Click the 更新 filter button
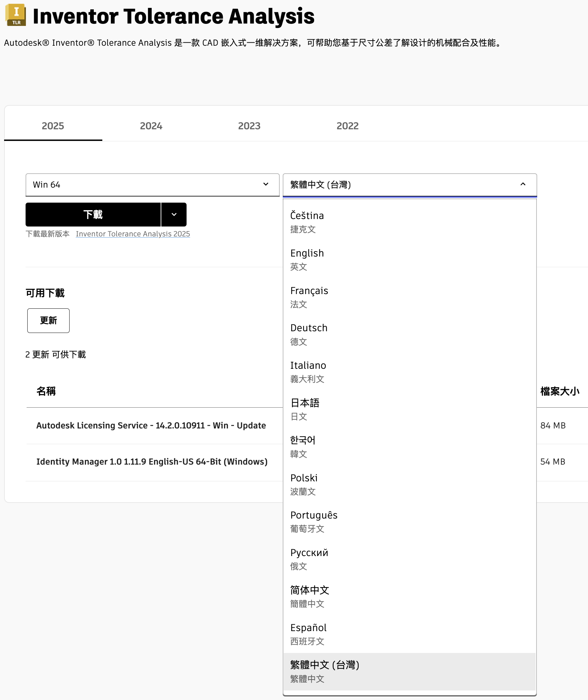This screenshot has height=700, width=588. click(48, 321)
